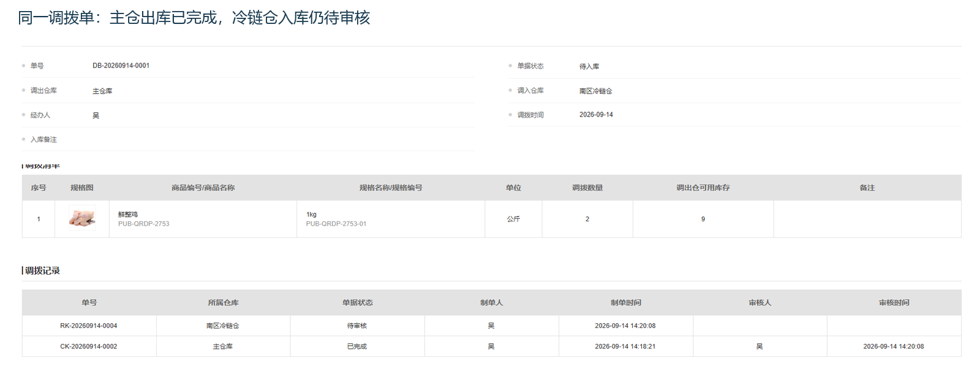
Task: Click the 商品编号/商品名称 column header
Action: pos(203,188)
